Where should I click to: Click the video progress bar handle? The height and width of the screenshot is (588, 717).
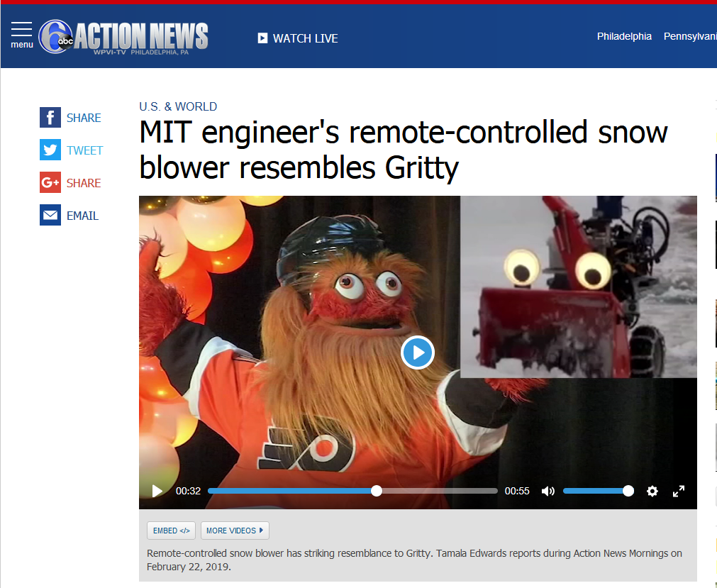click(x=377, y=491)
